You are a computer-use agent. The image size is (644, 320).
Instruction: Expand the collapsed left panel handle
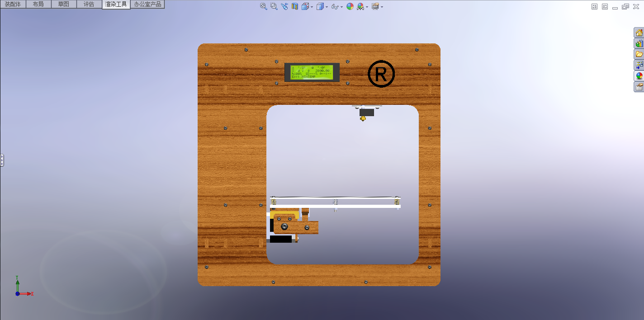2,160
